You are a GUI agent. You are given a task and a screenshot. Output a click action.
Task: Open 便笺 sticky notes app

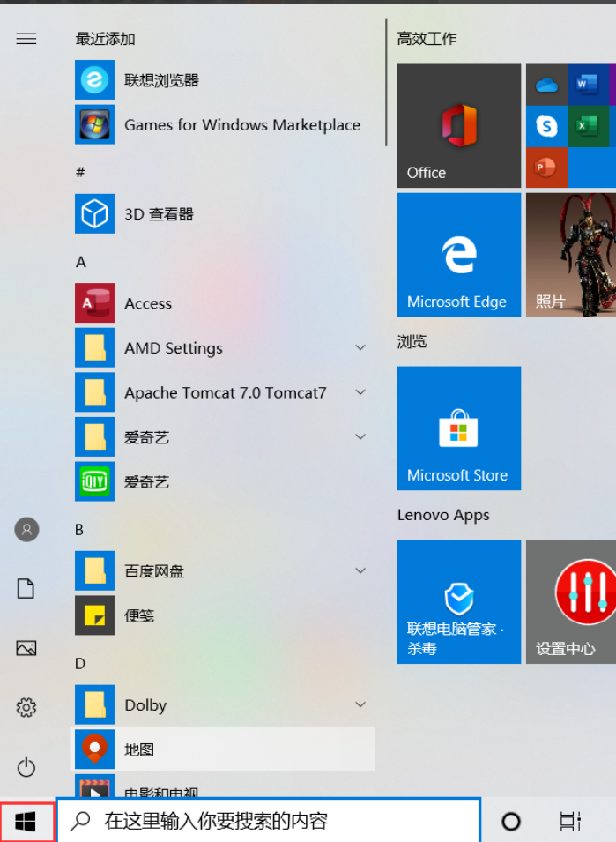pos(223,615)
